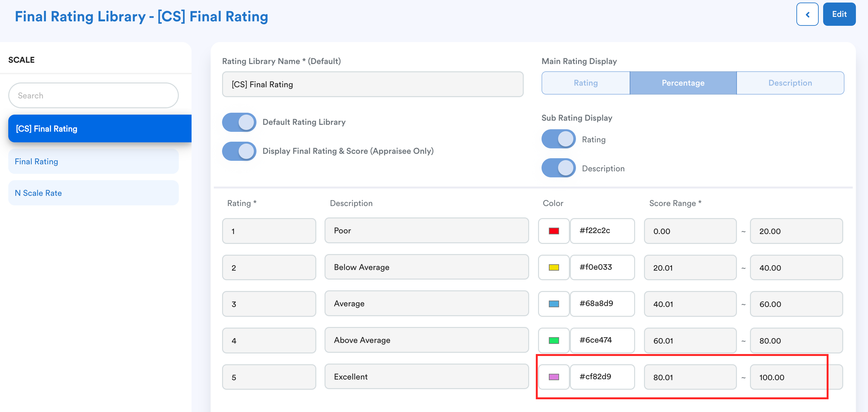
Task: Open the blue Average color swatch
Action: (x=554, y=304)
